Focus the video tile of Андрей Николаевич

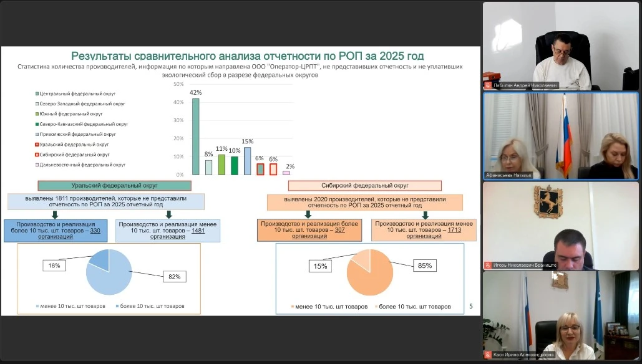coord(560,45)
